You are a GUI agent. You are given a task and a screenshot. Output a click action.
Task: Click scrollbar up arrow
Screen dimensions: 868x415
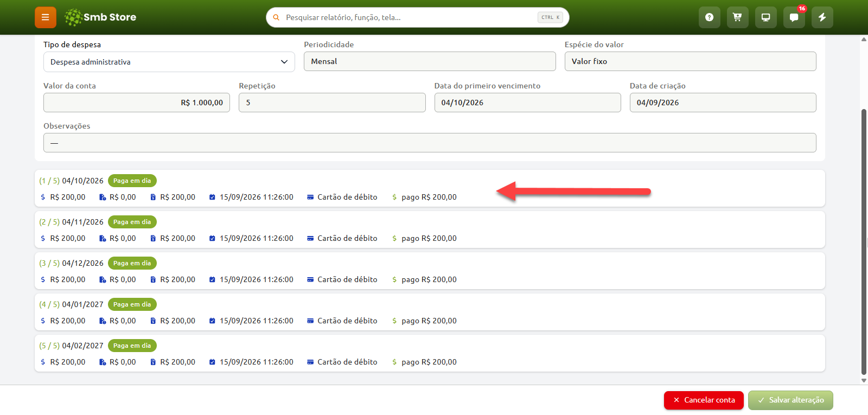pos(864,39)
